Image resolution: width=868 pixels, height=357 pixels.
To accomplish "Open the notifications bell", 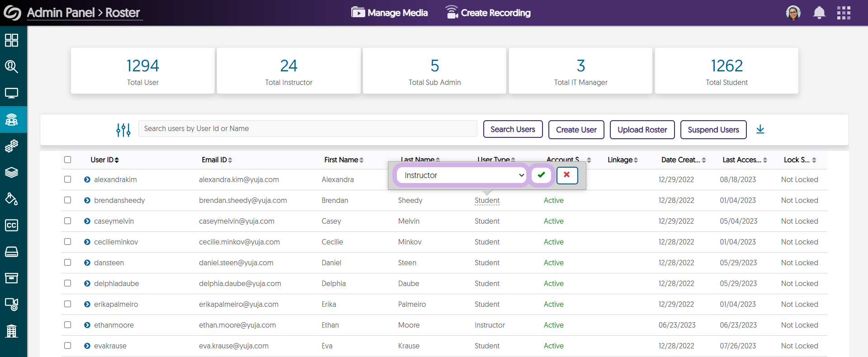I will click(x=819, y=13).
